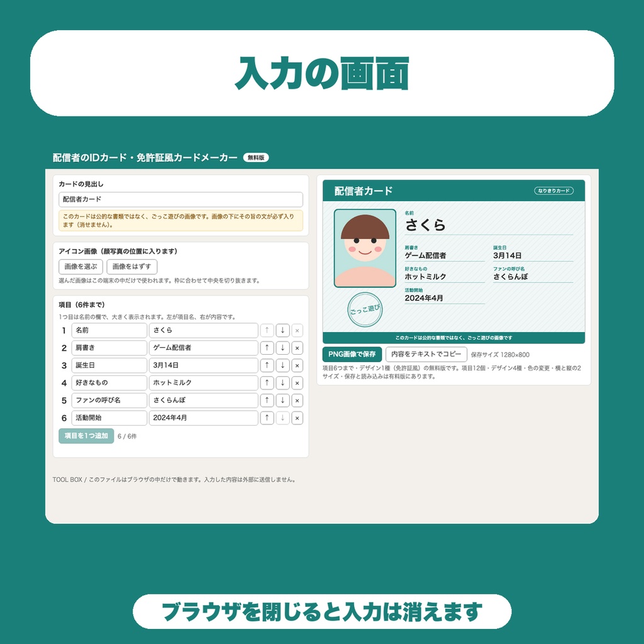Click the 入力の画面 heading
The height and width of the screenshot is (644, 644).
322,74
